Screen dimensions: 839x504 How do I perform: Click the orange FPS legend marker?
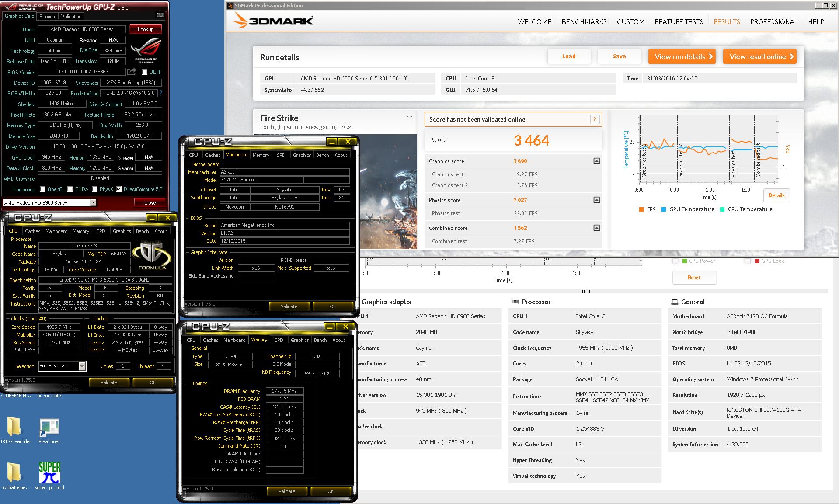(641, 209)
